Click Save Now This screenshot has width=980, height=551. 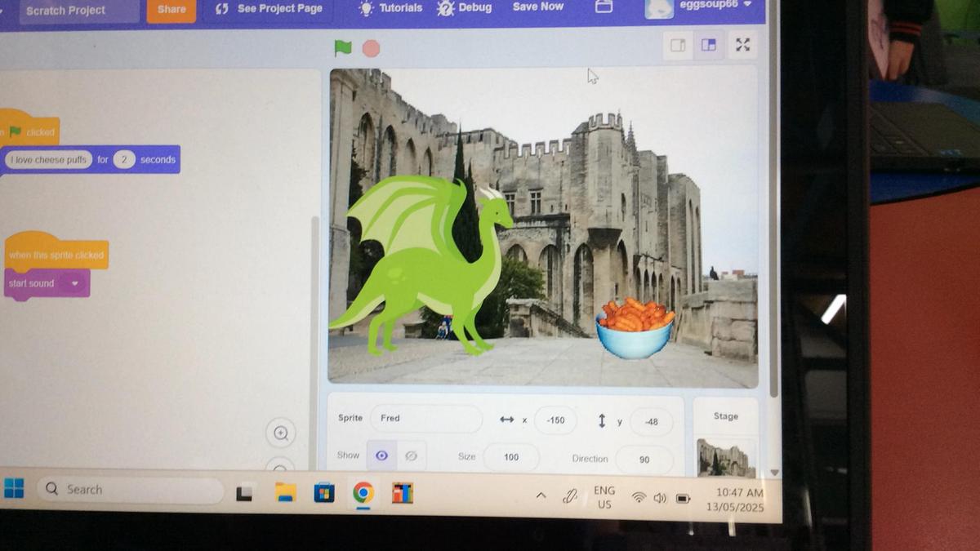pyautogui.click(x=537, y=7)
